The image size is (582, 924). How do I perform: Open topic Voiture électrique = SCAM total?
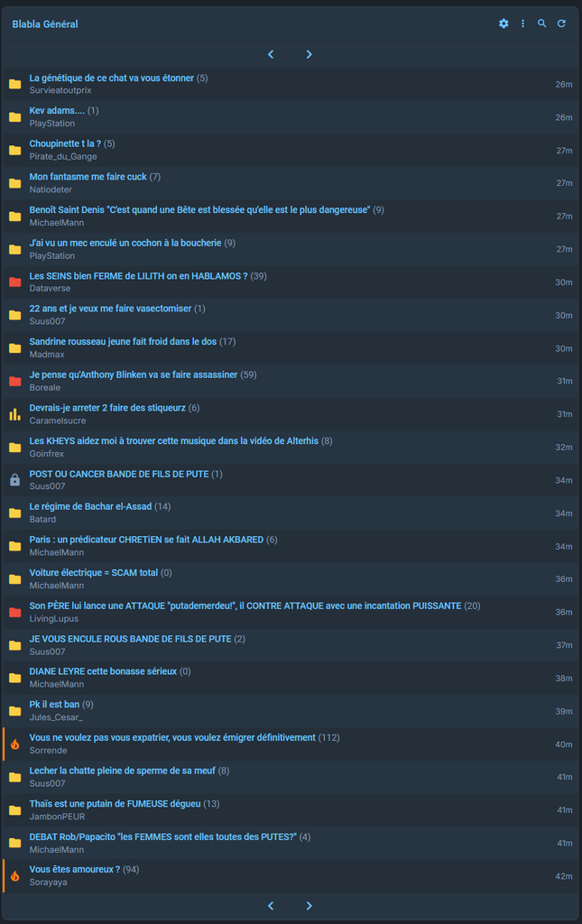94,573
